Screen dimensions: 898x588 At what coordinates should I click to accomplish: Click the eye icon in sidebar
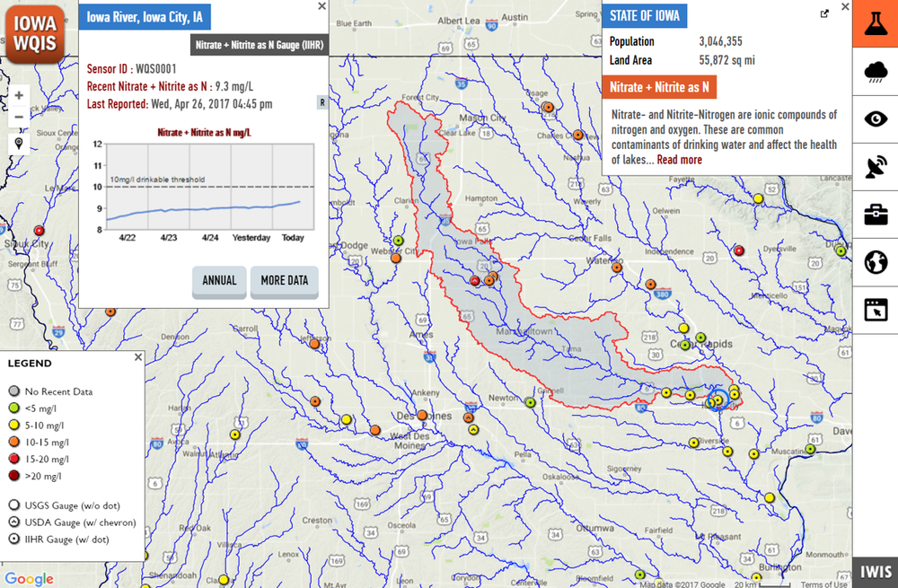pos(875,119)
